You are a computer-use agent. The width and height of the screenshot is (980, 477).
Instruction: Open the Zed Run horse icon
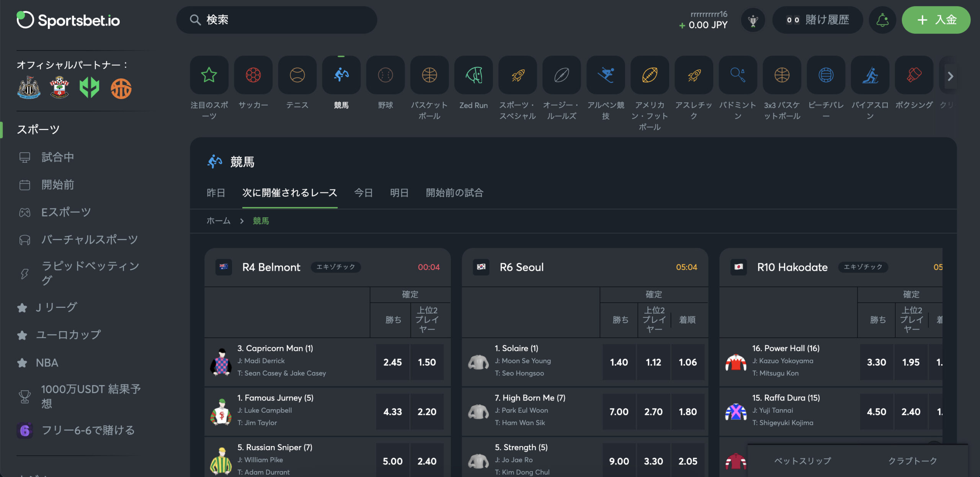pyautogui.click(x=474, y=75)
